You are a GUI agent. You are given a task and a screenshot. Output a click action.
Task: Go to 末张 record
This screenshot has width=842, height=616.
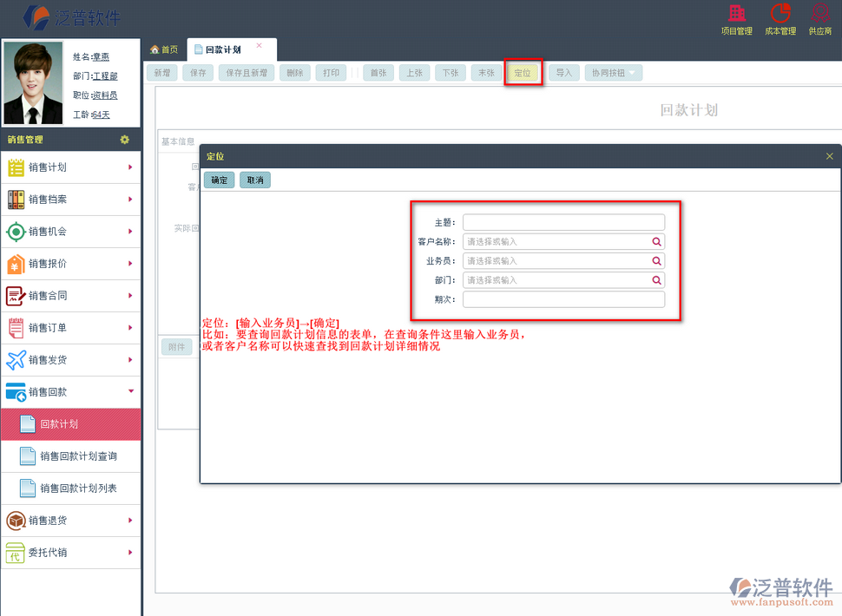pos(486,73)
